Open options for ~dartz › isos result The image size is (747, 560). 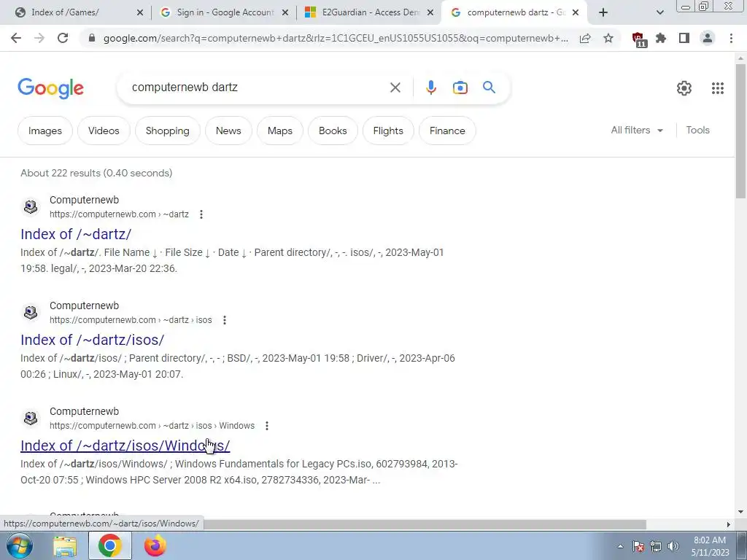click(225, 320)
